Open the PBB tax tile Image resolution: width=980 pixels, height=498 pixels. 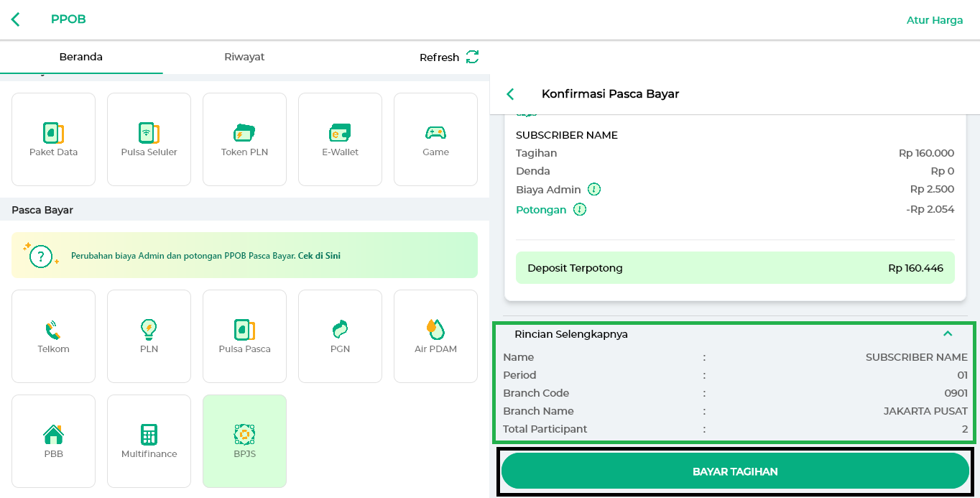coord(53,441)
